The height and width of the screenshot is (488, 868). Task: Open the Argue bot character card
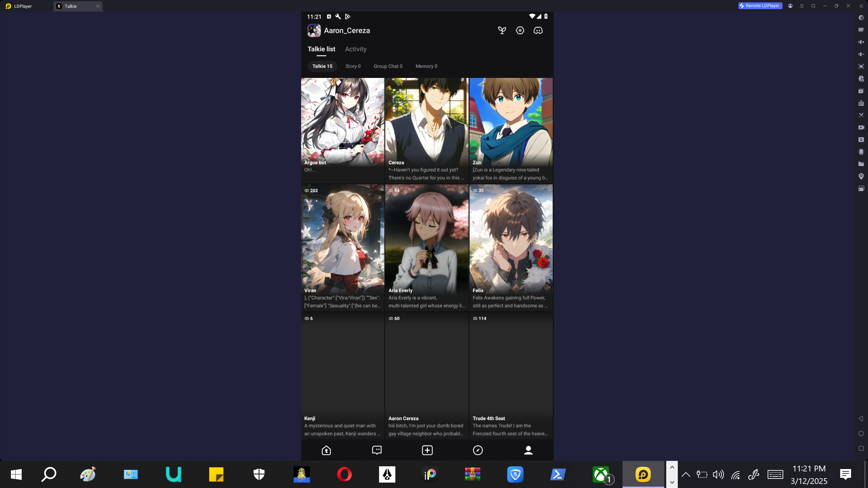click(342, 130)
